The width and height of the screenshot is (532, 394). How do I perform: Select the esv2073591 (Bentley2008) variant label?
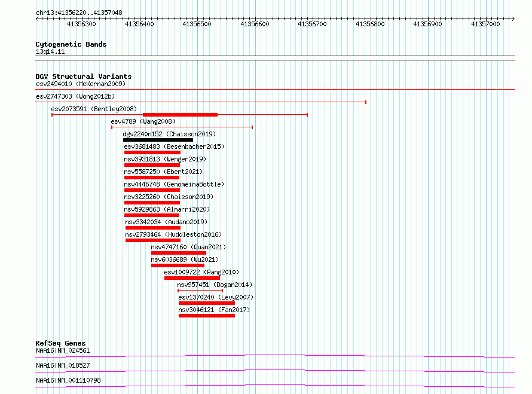point(94,109)
